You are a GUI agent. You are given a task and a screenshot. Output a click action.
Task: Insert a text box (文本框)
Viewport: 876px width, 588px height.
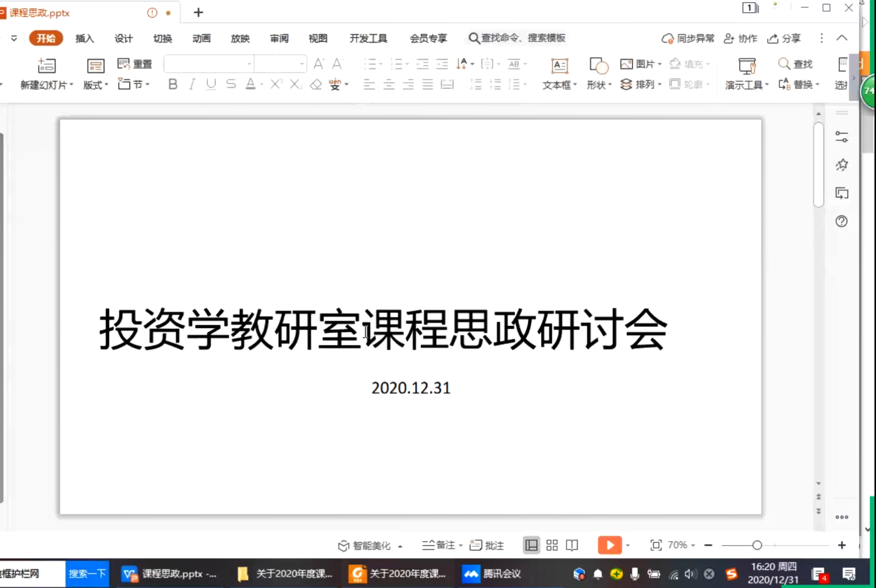click(x=559, y=67)
